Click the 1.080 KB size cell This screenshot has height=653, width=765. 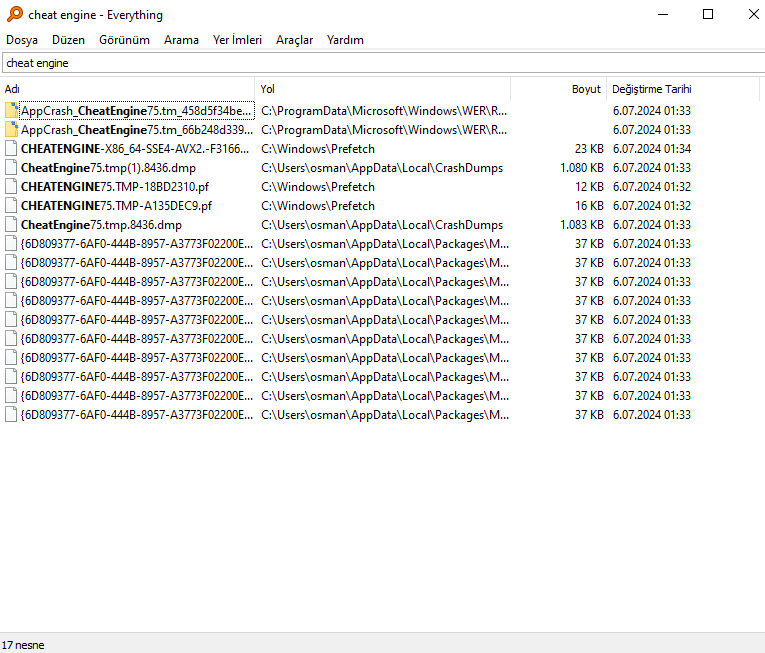point(582,168)
